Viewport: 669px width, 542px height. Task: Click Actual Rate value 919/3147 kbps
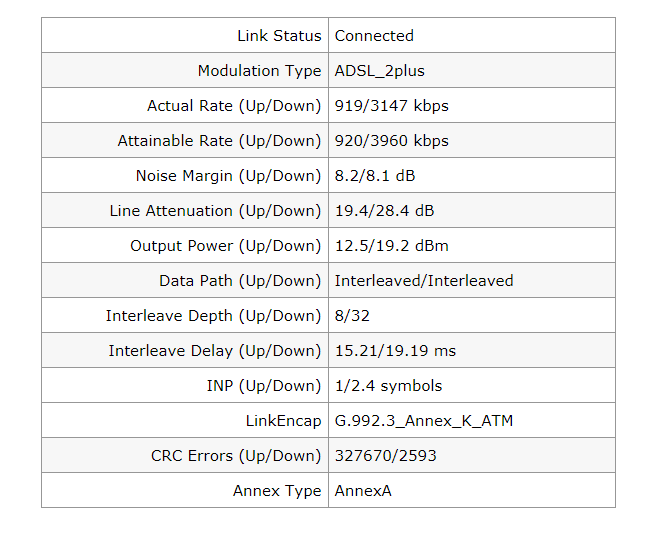(x=391, y=106)
